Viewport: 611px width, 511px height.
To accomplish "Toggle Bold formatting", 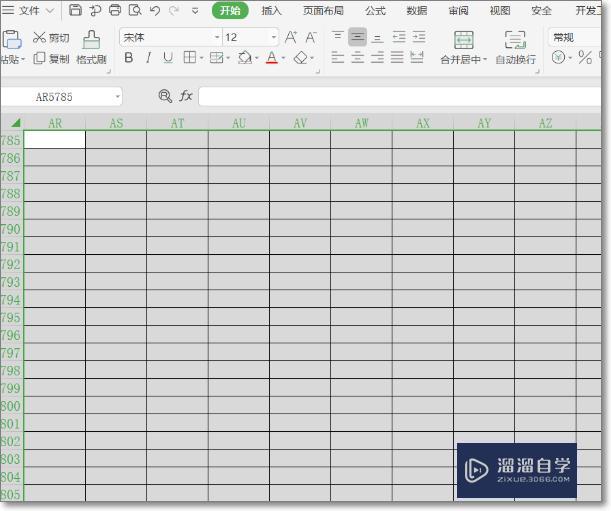I will pyautogui.click(x=129, y=58).
